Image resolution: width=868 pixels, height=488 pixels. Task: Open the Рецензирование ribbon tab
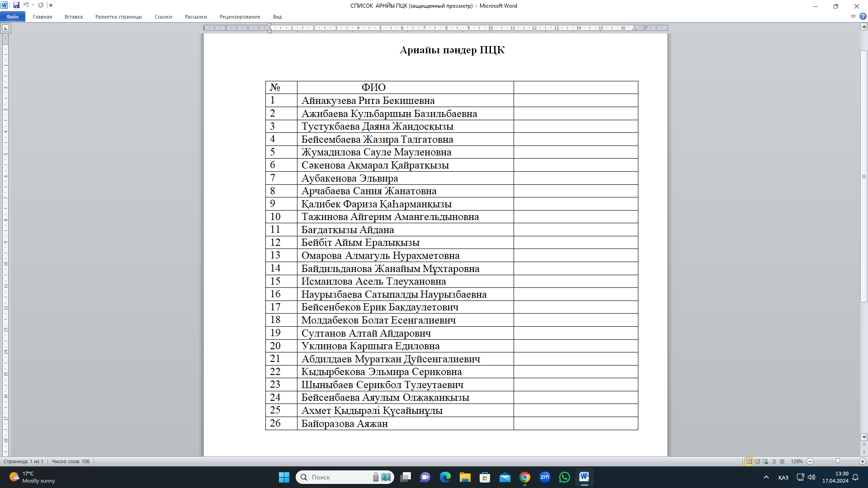[240, 17]
